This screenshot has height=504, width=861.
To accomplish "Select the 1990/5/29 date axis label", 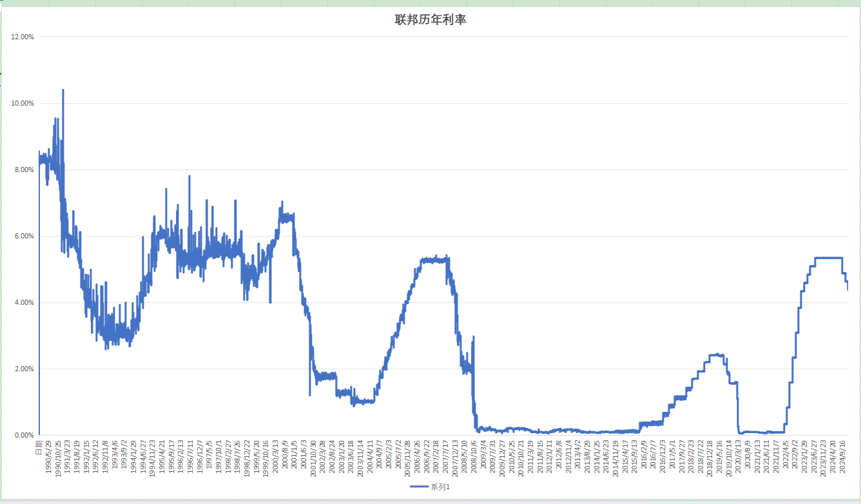I will pos(49,457).
